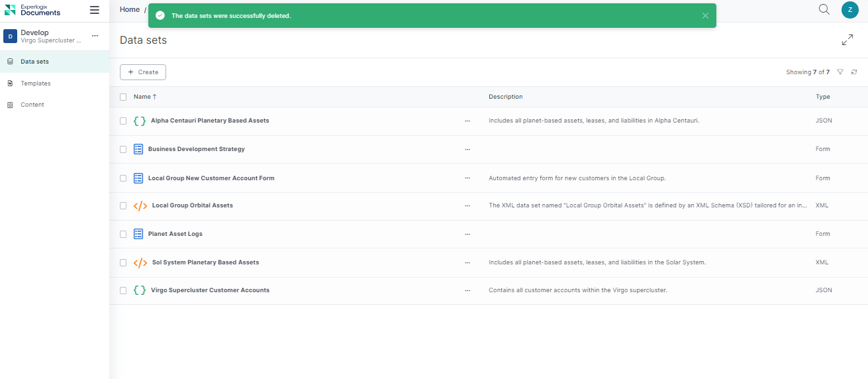Viewport: 868px width, 379px height.
Task: Open the filter funnel icon
Action: coord(840,72)
